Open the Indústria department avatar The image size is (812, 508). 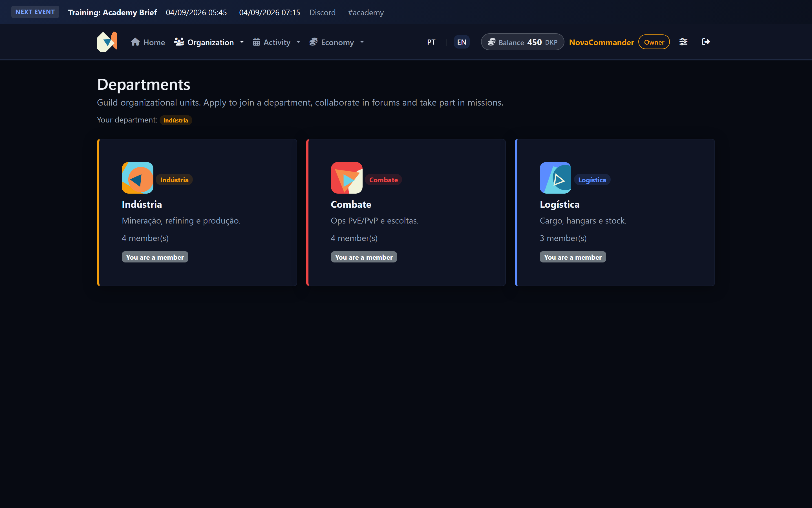pos(138,178)
